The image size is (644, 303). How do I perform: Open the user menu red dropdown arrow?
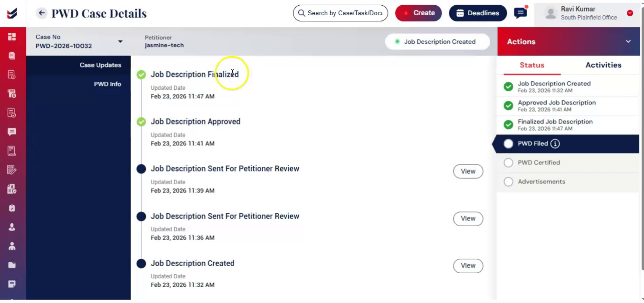(630, 13)
